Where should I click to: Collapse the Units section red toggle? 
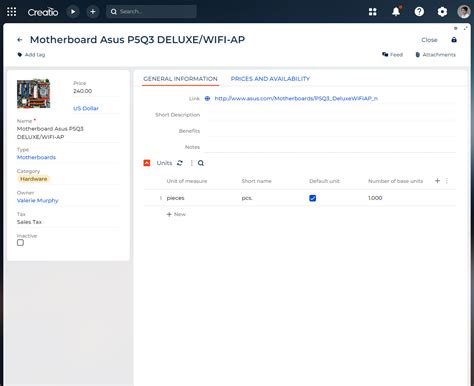click(x=147, y=163)
